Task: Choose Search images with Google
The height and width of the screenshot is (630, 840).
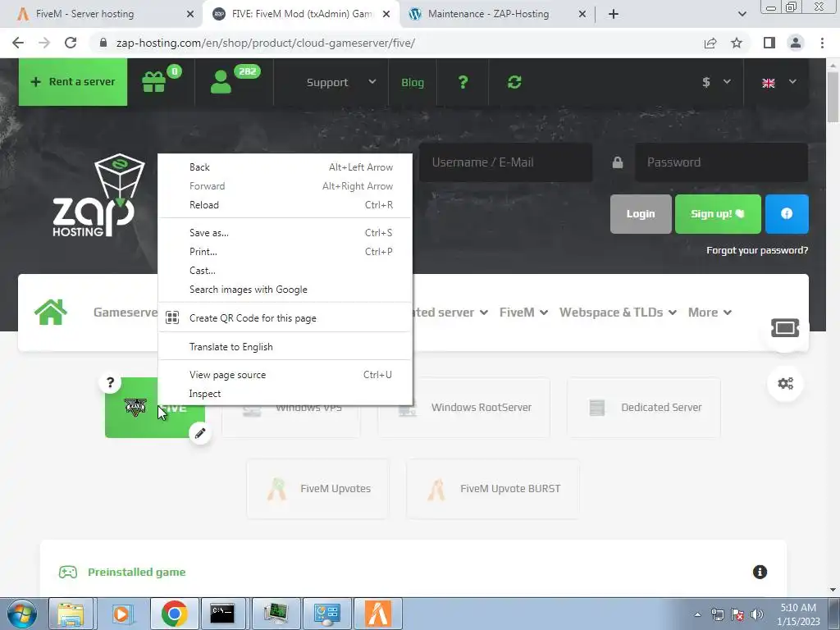Action: [x=285, y=290]
